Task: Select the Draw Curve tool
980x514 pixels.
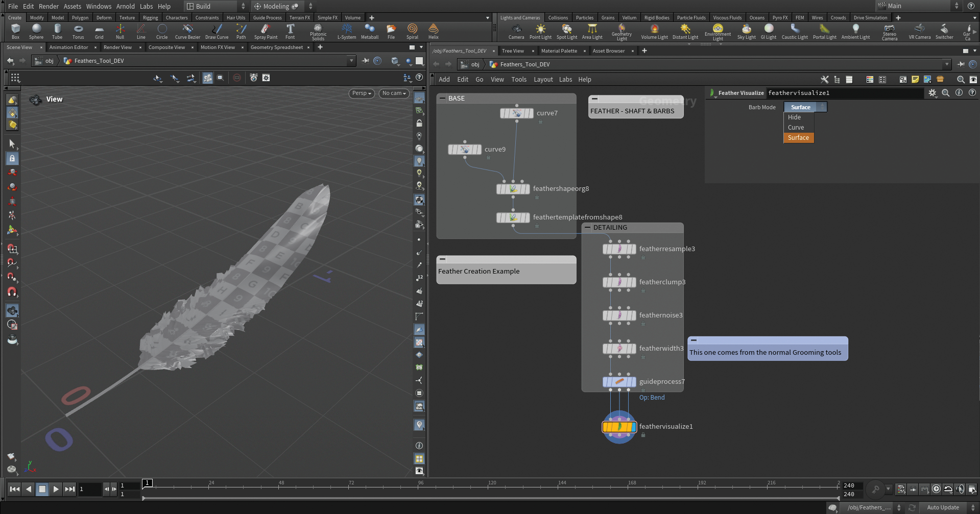Action: (217, 31)
